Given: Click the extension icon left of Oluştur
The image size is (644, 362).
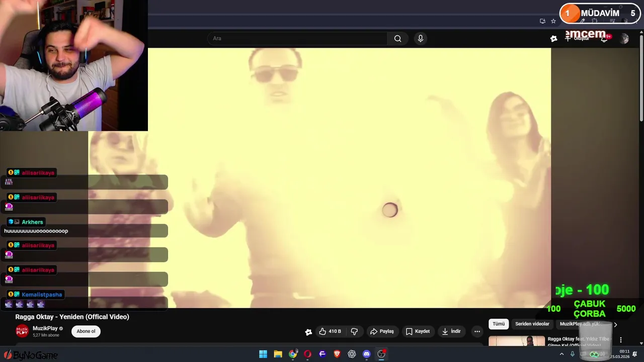Looking at the screenshot, I should pos(554,39).
